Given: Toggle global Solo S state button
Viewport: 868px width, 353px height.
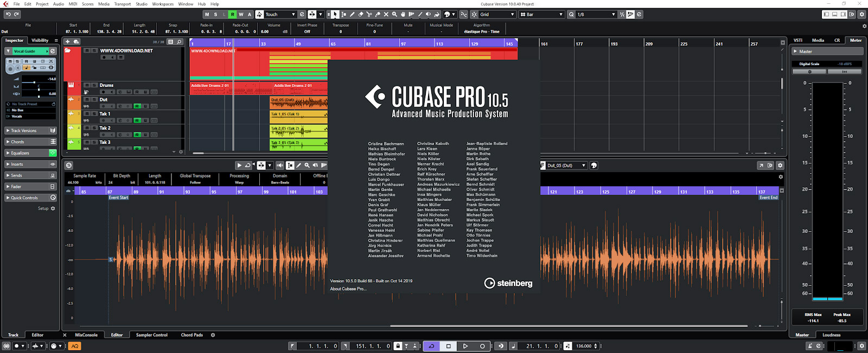Looking at the screenshot, I should click(215, 14).
